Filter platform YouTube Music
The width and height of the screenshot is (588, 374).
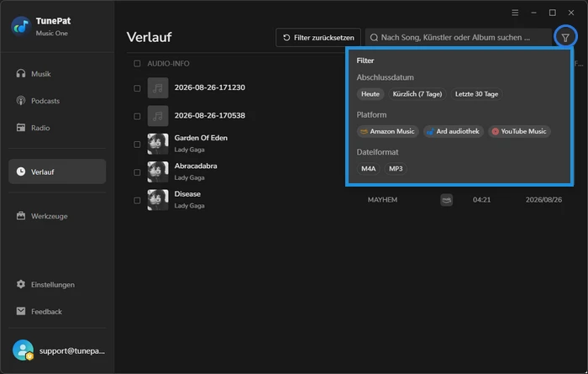tap(519, 131)
